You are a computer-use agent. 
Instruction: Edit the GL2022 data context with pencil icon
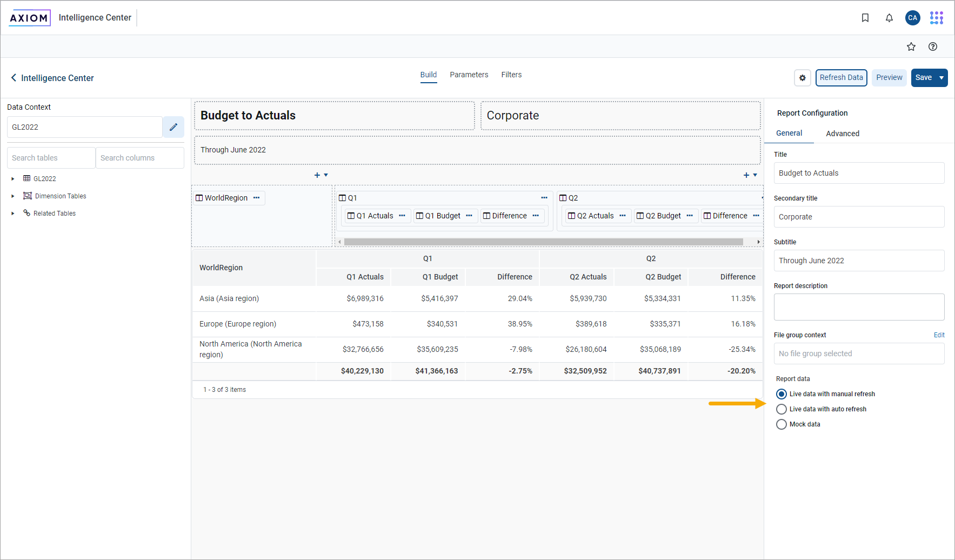173,127
